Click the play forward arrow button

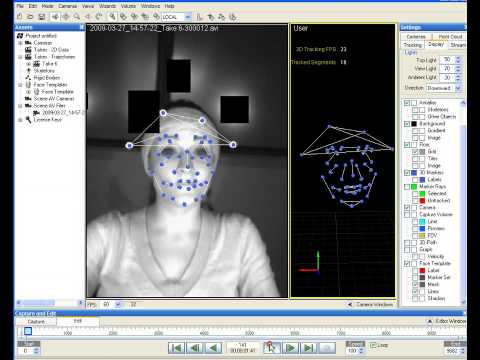tap(290, 348)
